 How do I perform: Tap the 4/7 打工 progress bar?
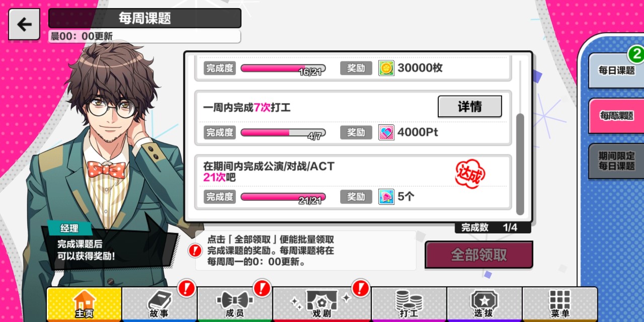pos(283,132)
